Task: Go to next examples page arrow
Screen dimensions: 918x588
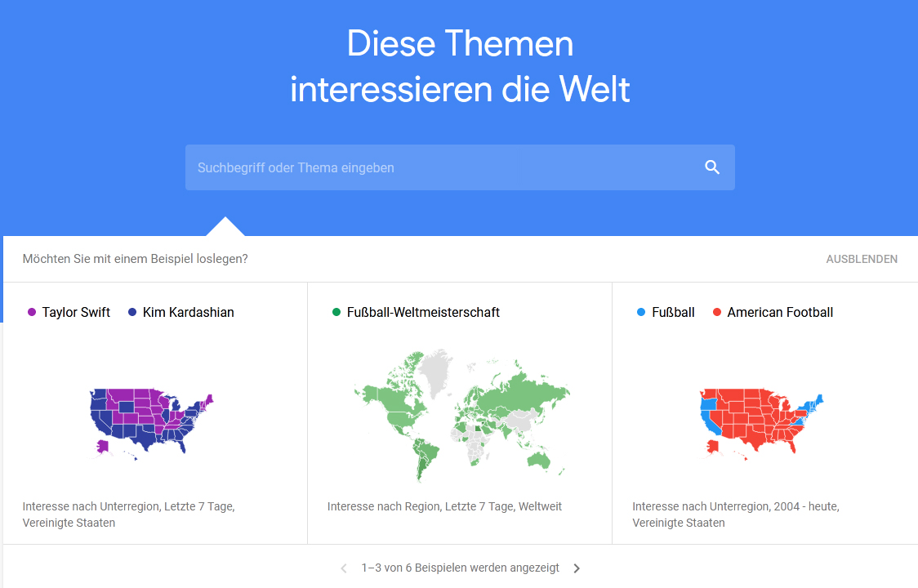Action: (x=577, y=568)
